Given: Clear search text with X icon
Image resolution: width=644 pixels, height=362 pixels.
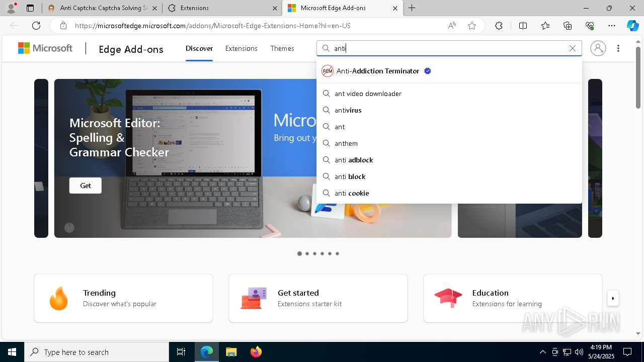Looking at the screenshot, I should coord(573,48).
